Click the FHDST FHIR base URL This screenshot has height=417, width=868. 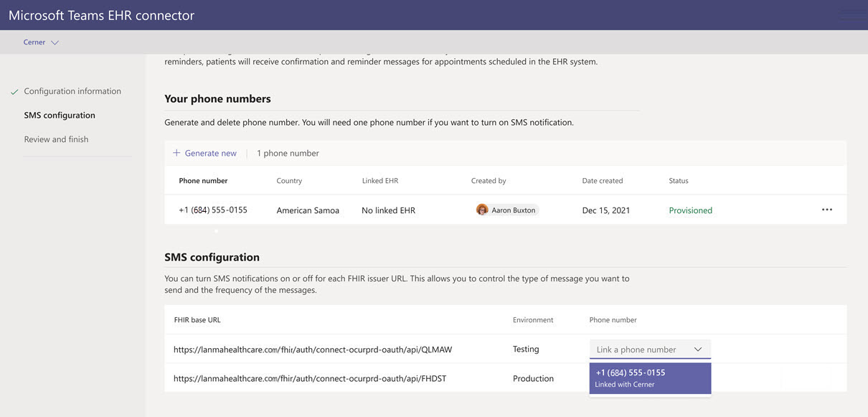coord(310,378)
